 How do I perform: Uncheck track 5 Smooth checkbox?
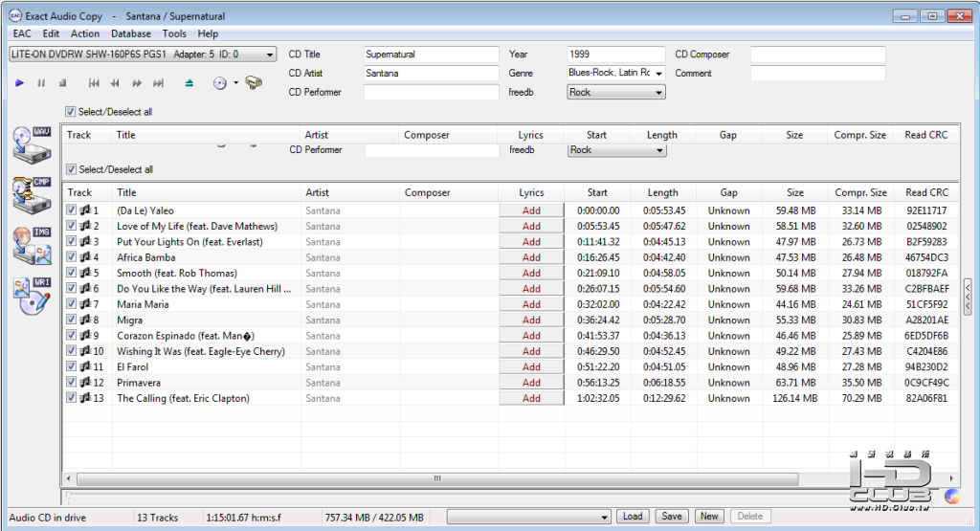coord(71,273)
